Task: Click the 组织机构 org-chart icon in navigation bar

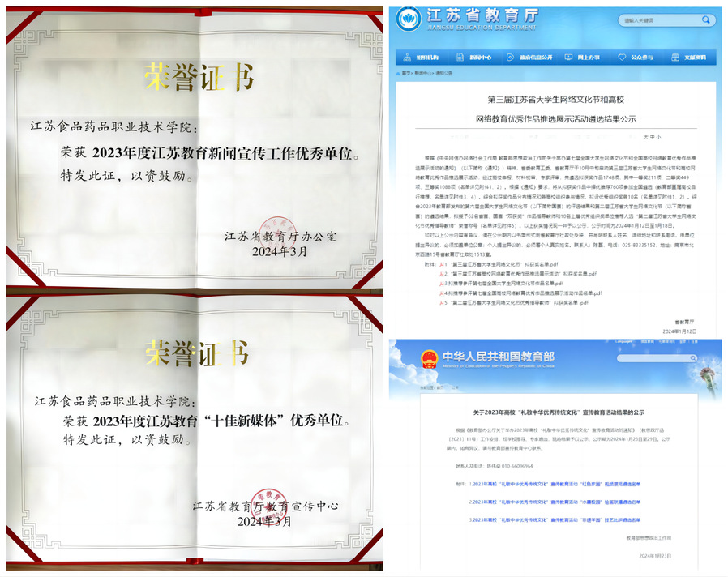Action: click(407, 58)
